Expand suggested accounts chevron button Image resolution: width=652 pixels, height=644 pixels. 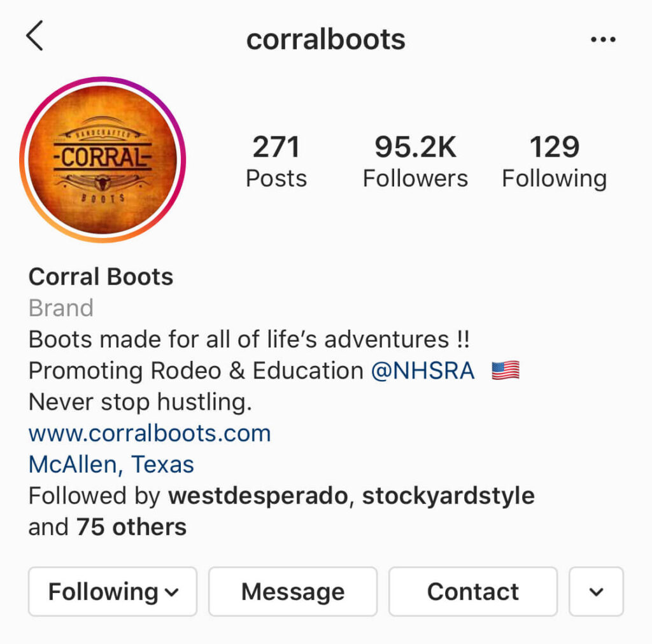596,591
